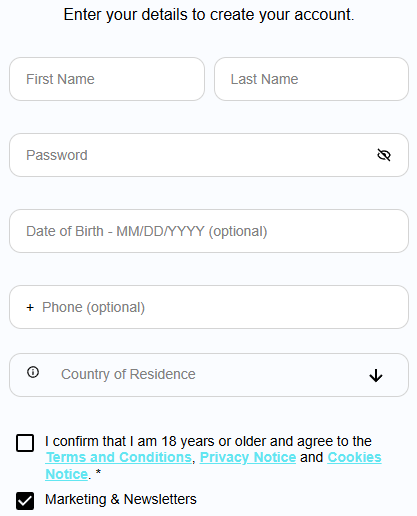Image resolution: width=417 pixels, height=516 pixels.
Task: Click the info icon beside Country of Residence
Action: [x=33, y=372]
